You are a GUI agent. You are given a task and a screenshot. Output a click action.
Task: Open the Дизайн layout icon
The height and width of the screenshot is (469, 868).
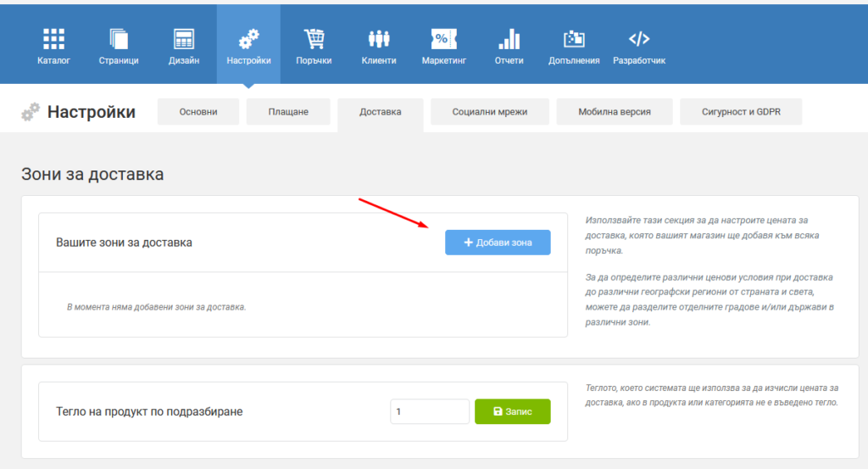(x=184, y=39)
